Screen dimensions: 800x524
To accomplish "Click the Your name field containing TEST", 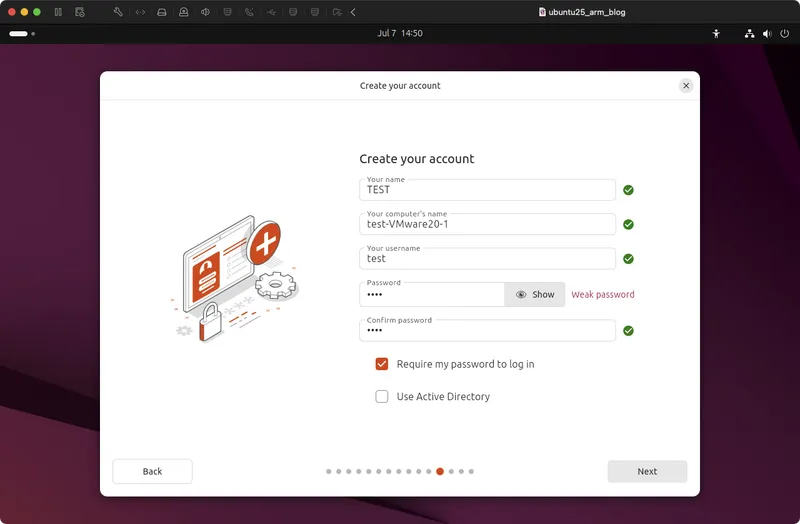I will point(487,190).
